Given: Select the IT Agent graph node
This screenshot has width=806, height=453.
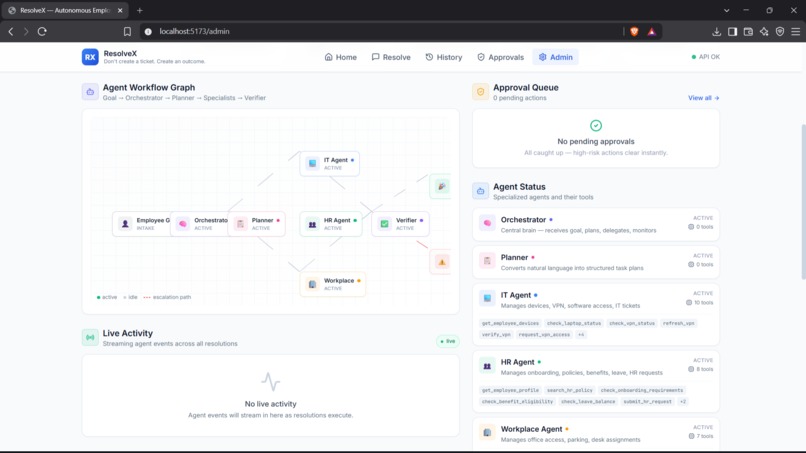Looking at the screenshot, I should (329, 164).
